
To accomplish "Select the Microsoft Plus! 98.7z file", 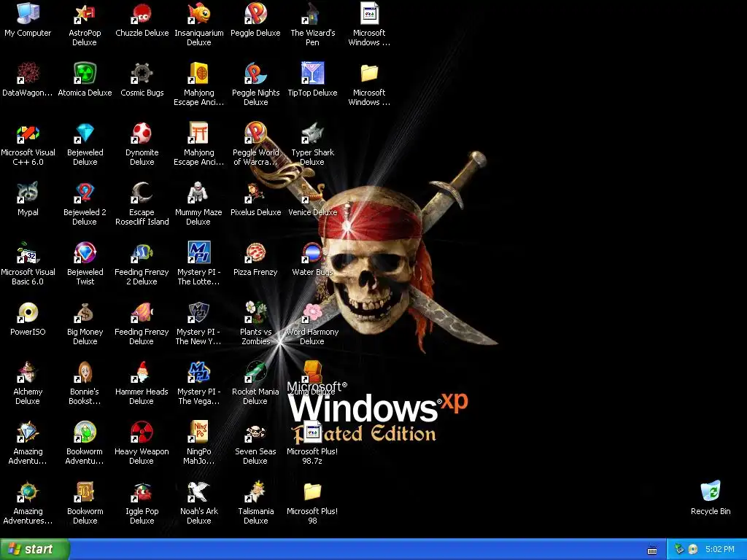I will [x=312, y=432].
